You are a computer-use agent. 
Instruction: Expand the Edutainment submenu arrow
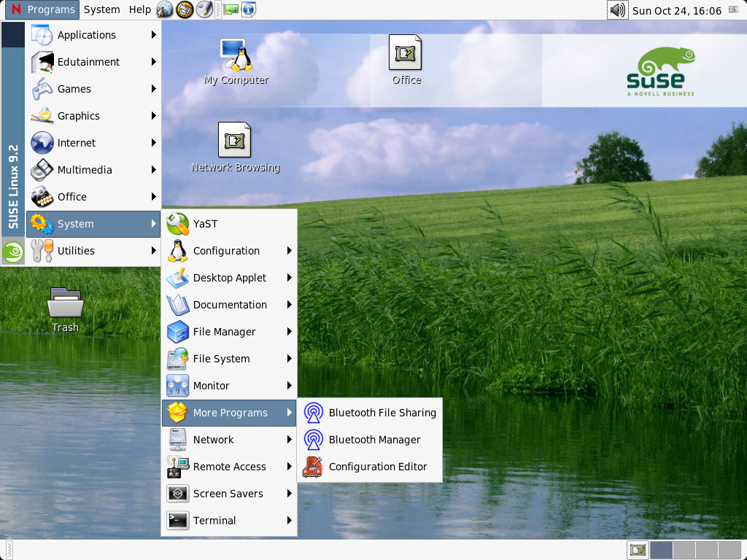pos(153,62)
